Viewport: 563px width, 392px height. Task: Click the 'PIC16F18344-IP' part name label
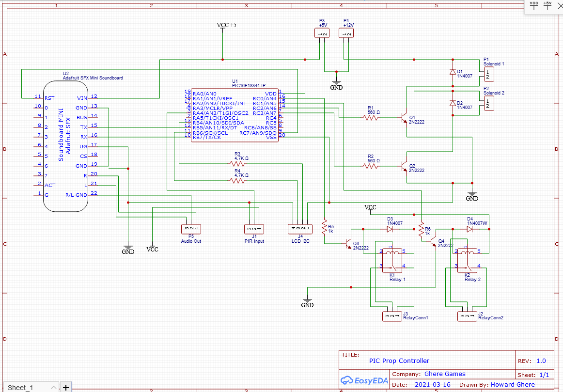tap(249, 85)
